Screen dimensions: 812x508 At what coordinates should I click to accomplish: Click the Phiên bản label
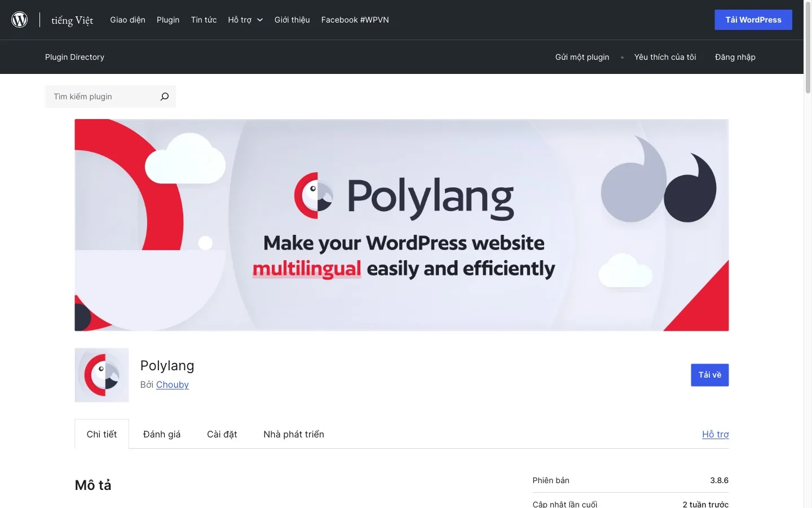pos(551,480)
